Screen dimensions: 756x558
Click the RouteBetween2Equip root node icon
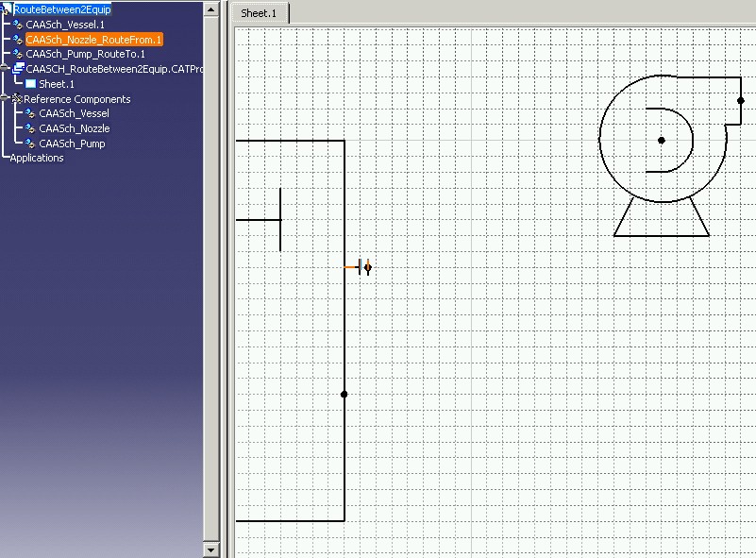tap(8, 9)
